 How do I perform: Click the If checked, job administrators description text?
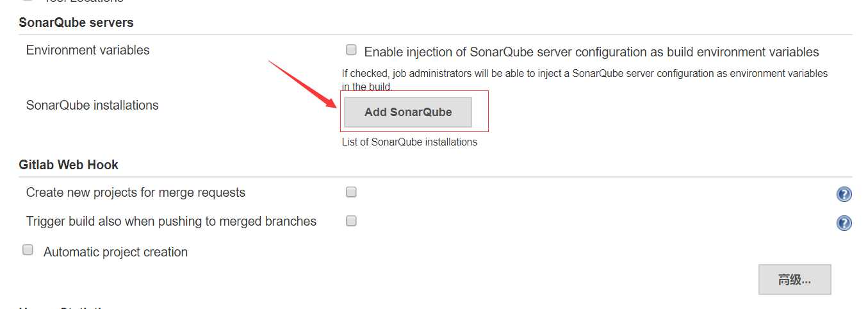(x=585, y=80)
